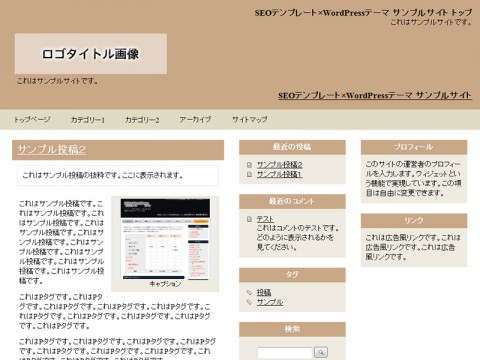Screen dimensions: 480x360
Task: Click the 最近のコメント widget heading
Action: point(292,201)
